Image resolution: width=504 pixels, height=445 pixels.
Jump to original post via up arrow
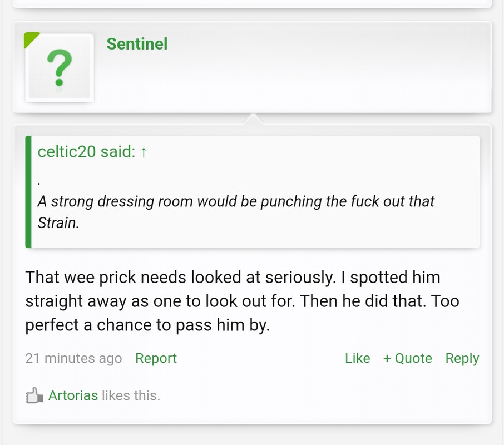(144, 152)
